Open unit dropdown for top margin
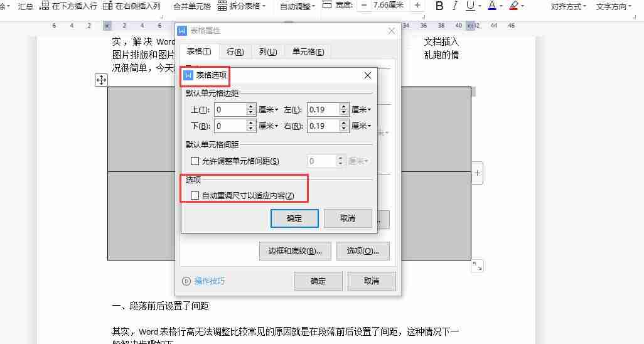This screenshot has width=644, height=344. click(x=269, y=109)
